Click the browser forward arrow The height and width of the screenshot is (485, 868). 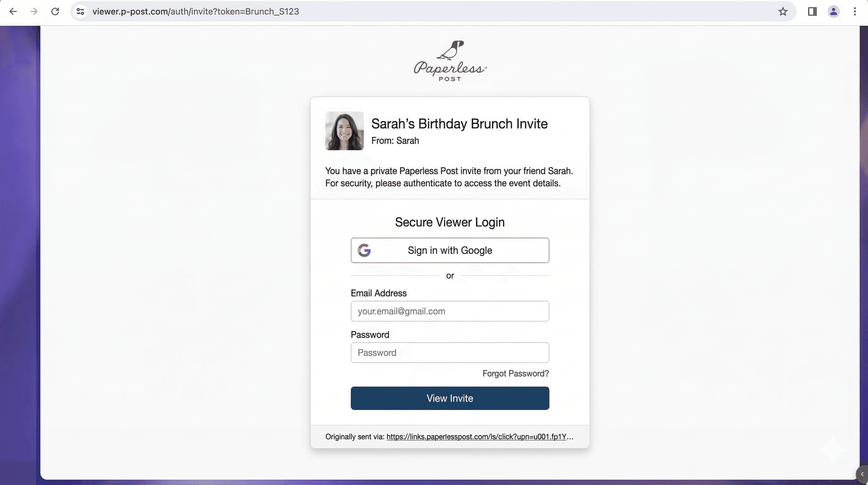pos(34,11)
